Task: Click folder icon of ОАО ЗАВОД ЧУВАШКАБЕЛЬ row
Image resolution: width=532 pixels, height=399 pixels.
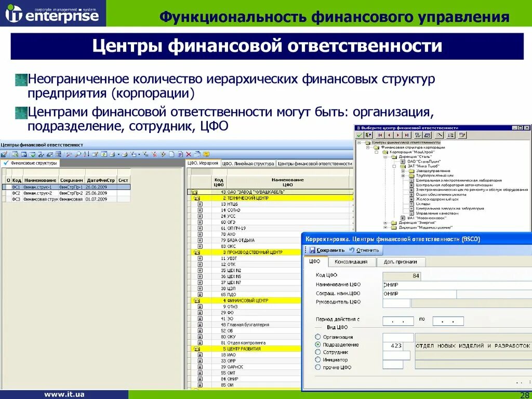Action: [194, 192]
